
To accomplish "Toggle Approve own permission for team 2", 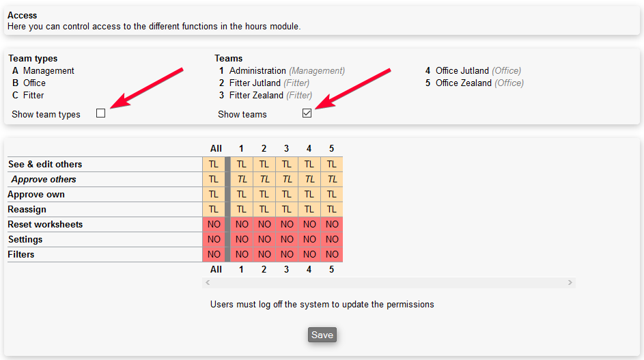I will [264, 194].
